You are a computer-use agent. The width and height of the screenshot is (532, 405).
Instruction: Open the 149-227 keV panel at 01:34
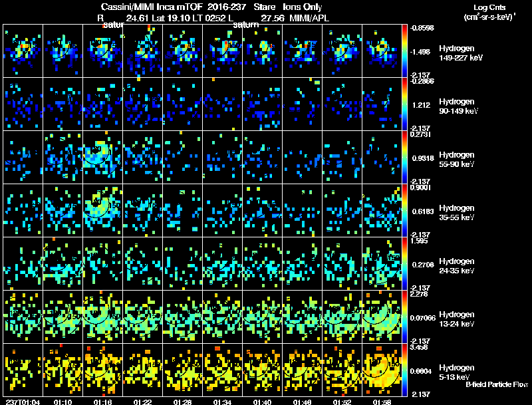point(222,51)
